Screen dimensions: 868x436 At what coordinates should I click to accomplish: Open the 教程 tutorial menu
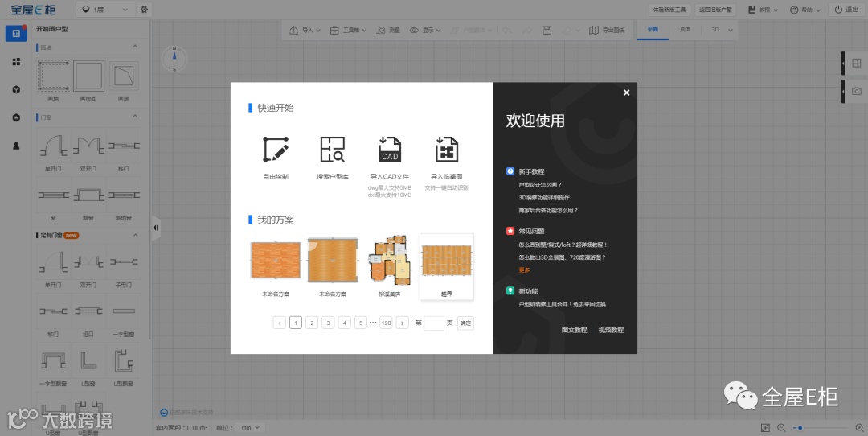pyautogui.click(x=763, y=10)
